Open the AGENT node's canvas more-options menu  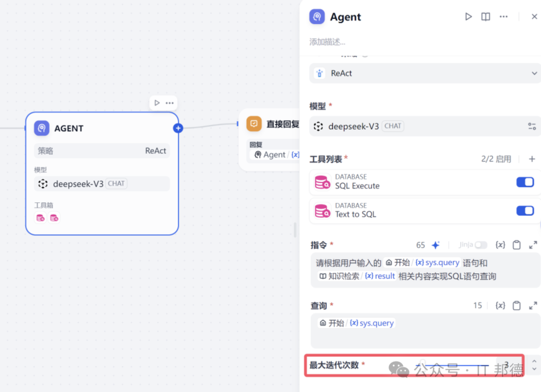[169, 103]
